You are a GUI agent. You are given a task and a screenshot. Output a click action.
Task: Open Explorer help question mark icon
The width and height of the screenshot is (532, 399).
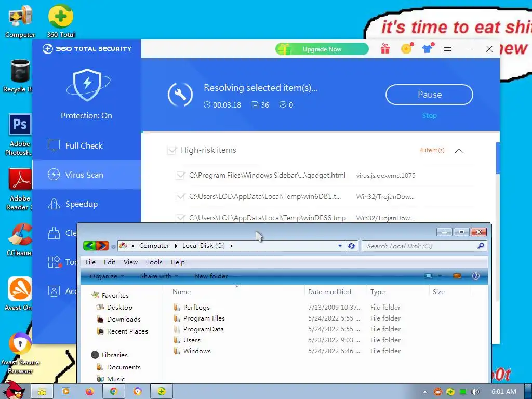pyautogui.click(x=476, y=276)
